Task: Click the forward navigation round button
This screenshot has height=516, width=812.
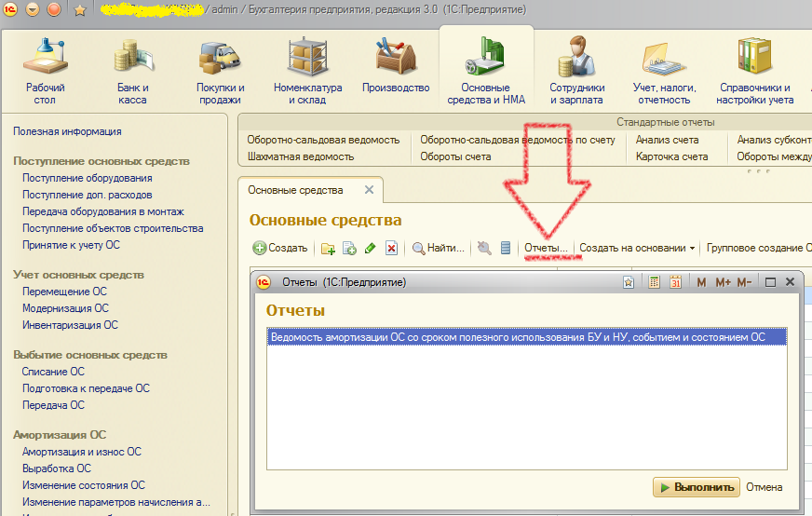Action: click(x=54, y=8)
